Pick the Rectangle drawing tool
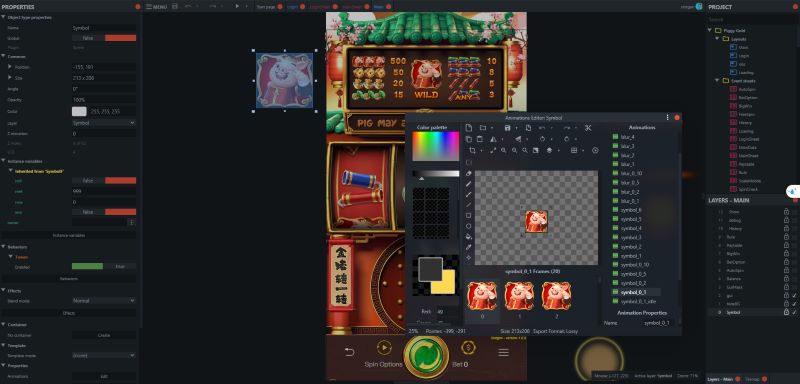The image size is (800, 384). coord(469,215)
